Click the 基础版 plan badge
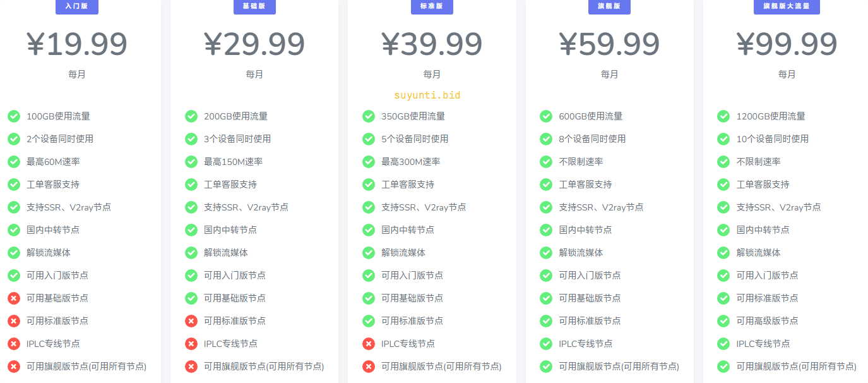 click(254, 6)
